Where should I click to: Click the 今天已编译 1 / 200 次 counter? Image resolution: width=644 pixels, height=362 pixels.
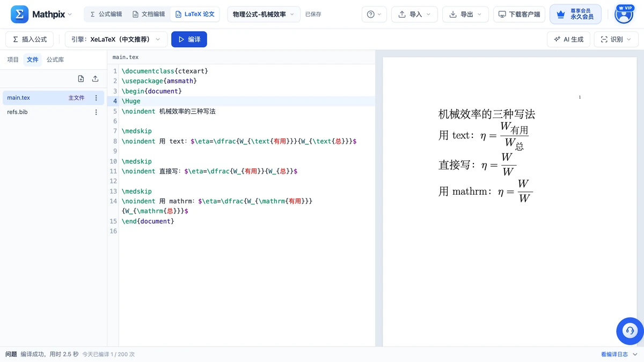[x=108, y=354]
